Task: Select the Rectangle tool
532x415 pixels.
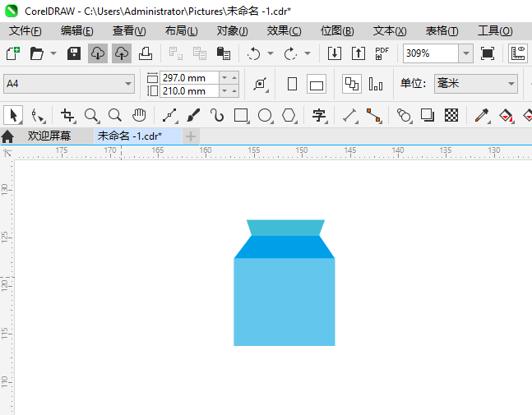Action: tap(241, 115)
